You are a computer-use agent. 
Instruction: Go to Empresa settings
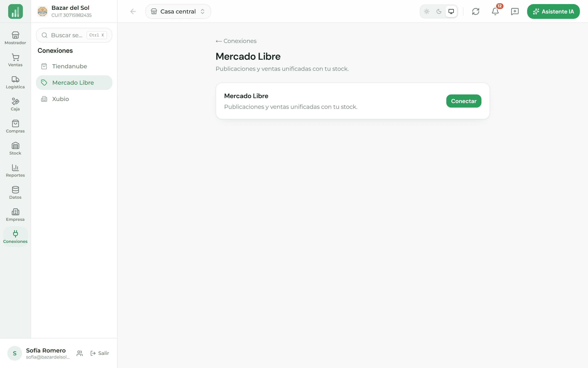[x=15, y=215]
